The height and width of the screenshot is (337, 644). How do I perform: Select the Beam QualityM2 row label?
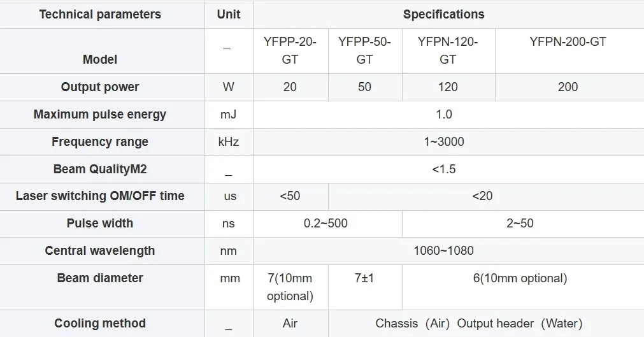[x=100, y=169]
